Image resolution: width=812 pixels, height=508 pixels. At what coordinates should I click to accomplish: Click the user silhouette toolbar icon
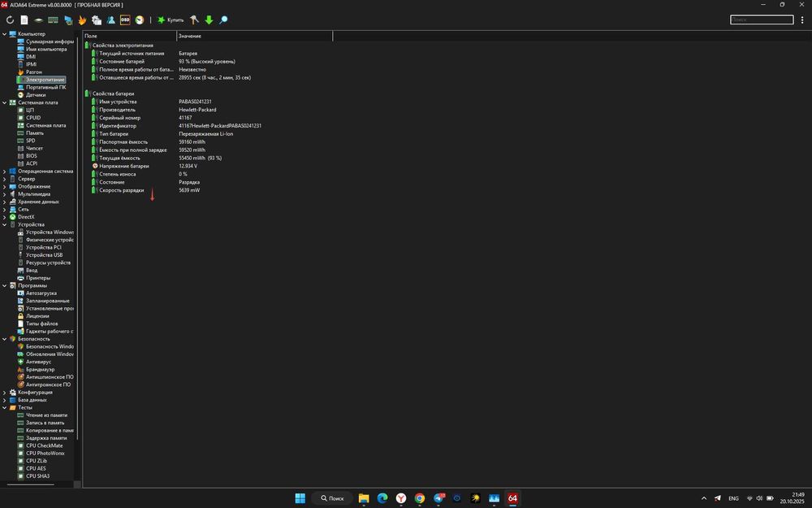[x=110, y=20]
